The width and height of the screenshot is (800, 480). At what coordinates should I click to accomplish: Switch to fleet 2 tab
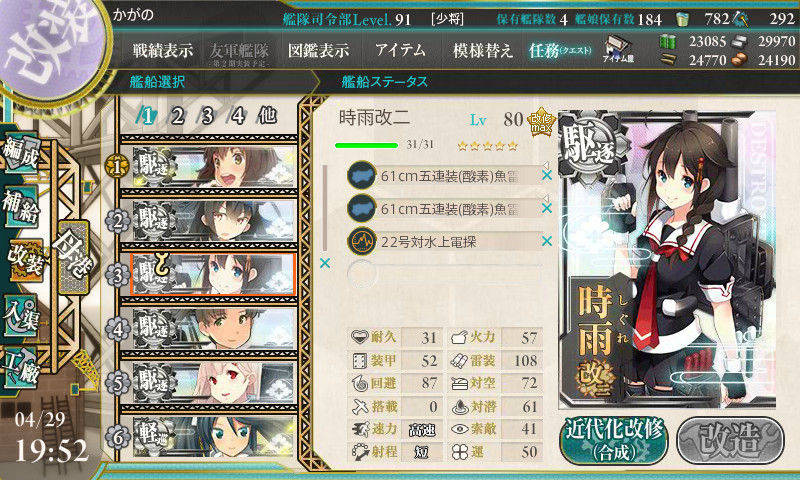click(x=177, y=116)
